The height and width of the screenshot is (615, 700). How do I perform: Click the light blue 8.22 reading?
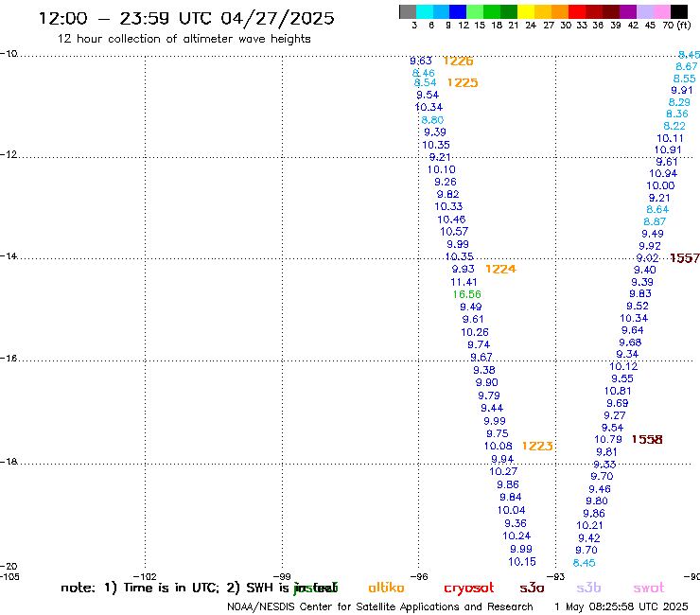(x=674, y=127)
